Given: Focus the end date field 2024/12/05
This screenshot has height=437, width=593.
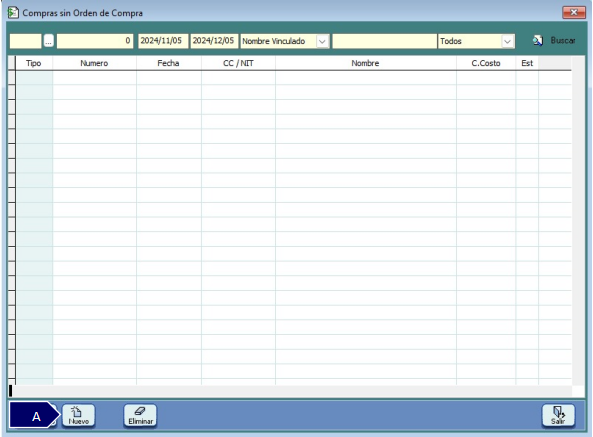Looking at the screenshot, I should pyautogui.click(x=214, y=41).
